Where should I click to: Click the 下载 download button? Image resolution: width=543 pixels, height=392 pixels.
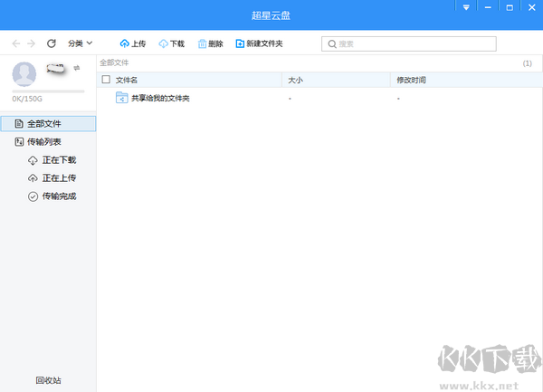click(171, 43)
